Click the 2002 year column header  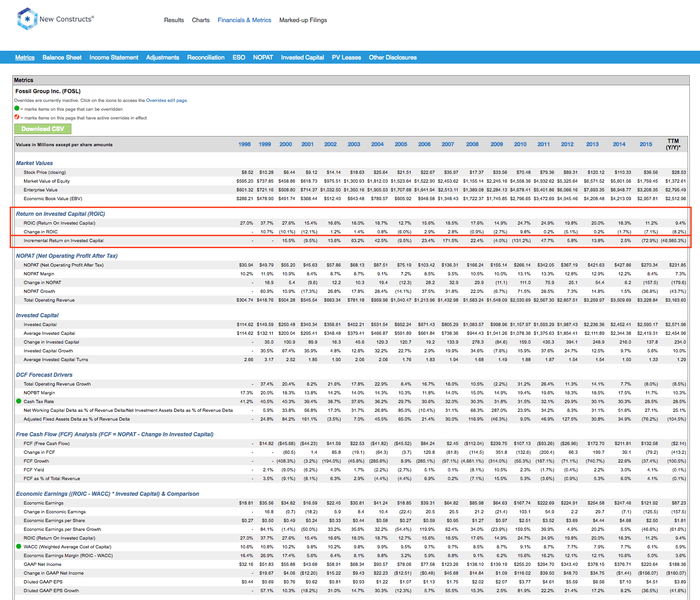(330, 144)
